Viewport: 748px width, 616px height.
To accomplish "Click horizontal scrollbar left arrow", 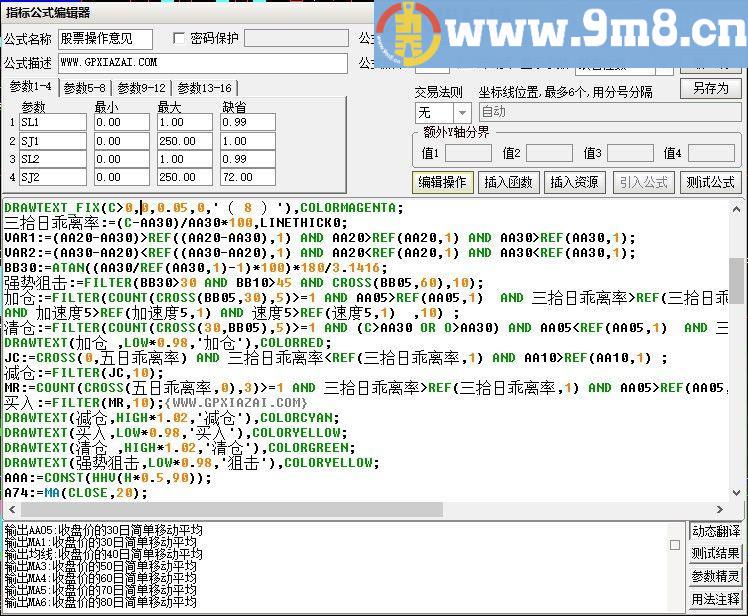I will pos(12,509).
